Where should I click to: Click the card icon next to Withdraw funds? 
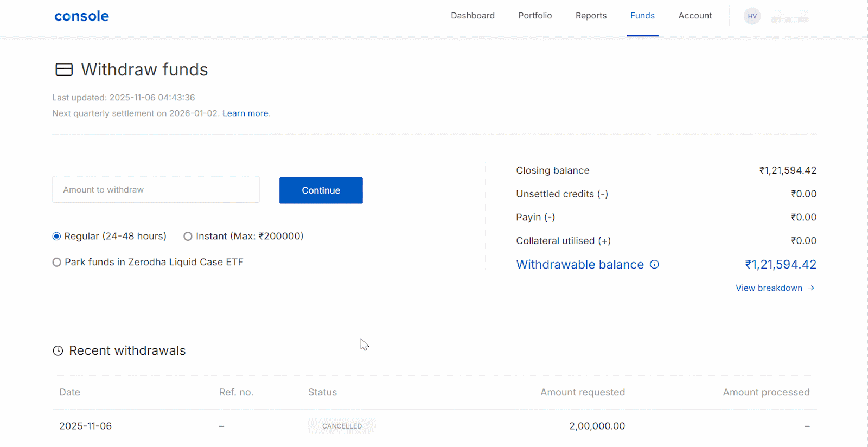pyautogui.click(x=64, y=69)
